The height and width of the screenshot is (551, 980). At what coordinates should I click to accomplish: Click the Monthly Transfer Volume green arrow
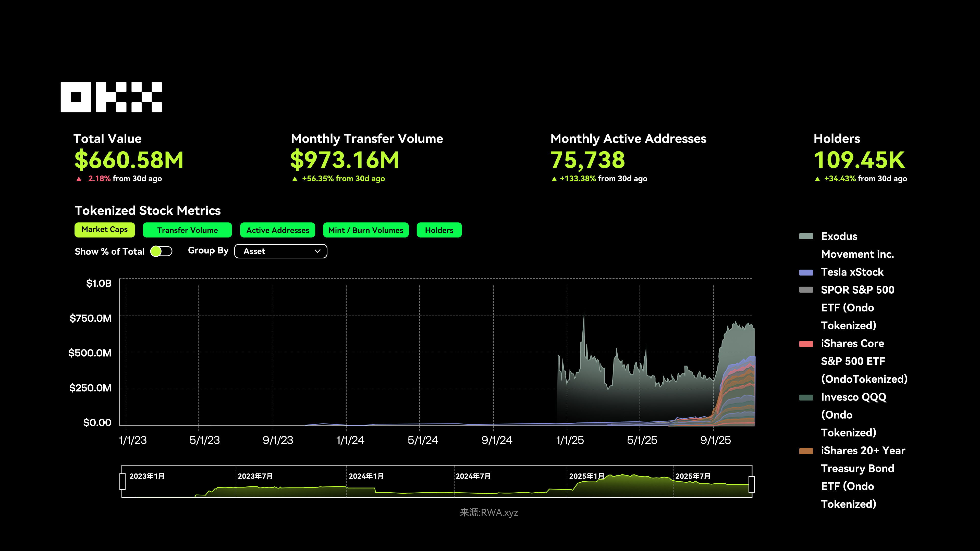(295, 179)
